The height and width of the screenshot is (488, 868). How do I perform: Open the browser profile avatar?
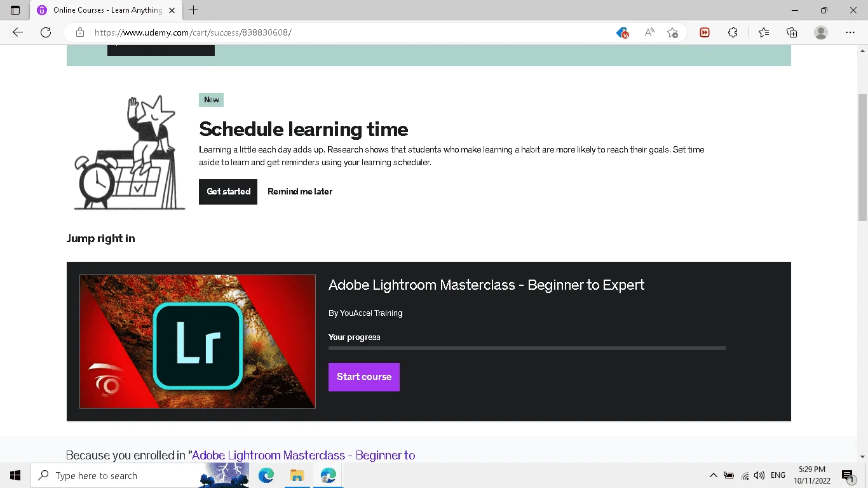click(821, 32)
